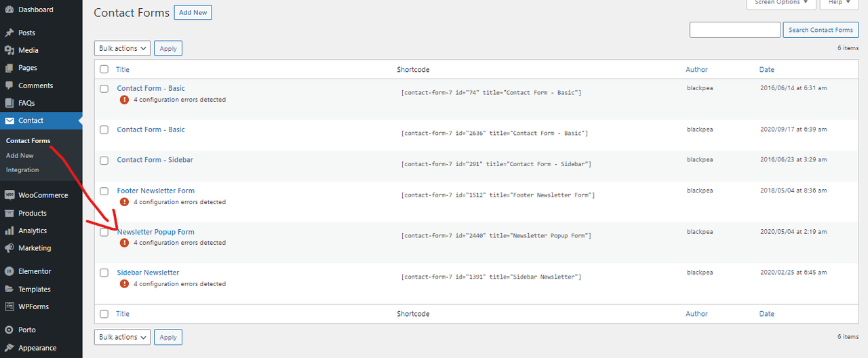Select the shortcode with id="291"
This screenshot has height=358, width=868.
496,164
